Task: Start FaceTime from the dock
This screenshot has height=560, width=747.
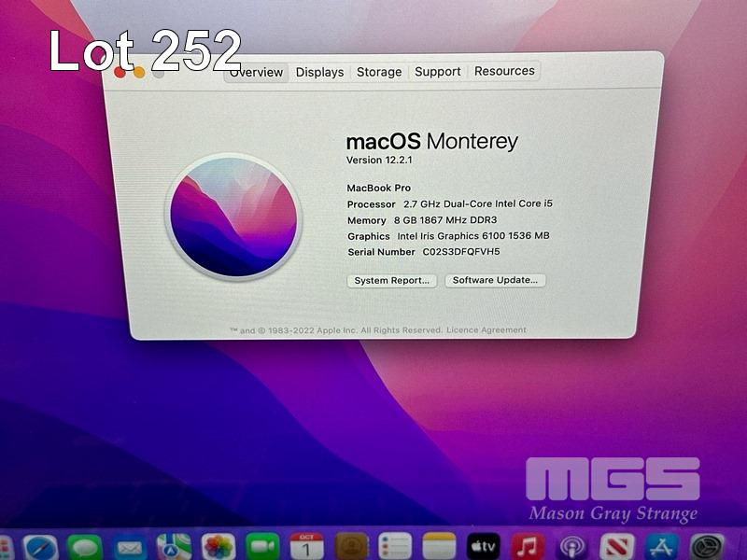Action: (263, 547)
